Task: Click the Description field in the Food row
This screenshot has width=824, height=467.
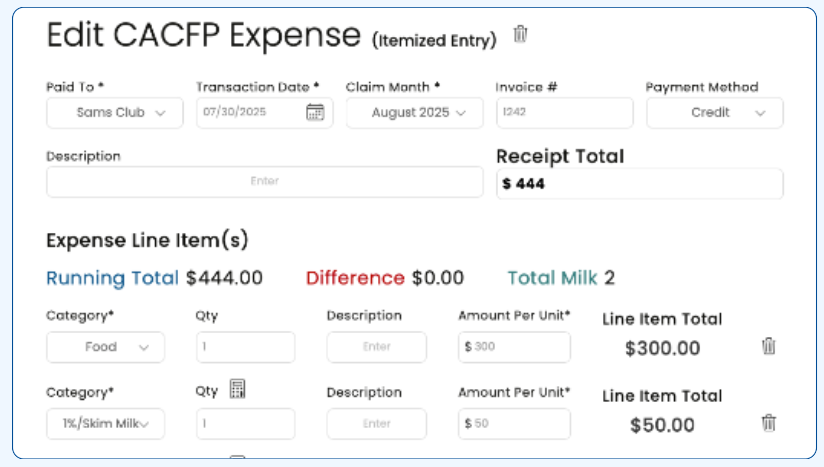Action: point(376,347)
